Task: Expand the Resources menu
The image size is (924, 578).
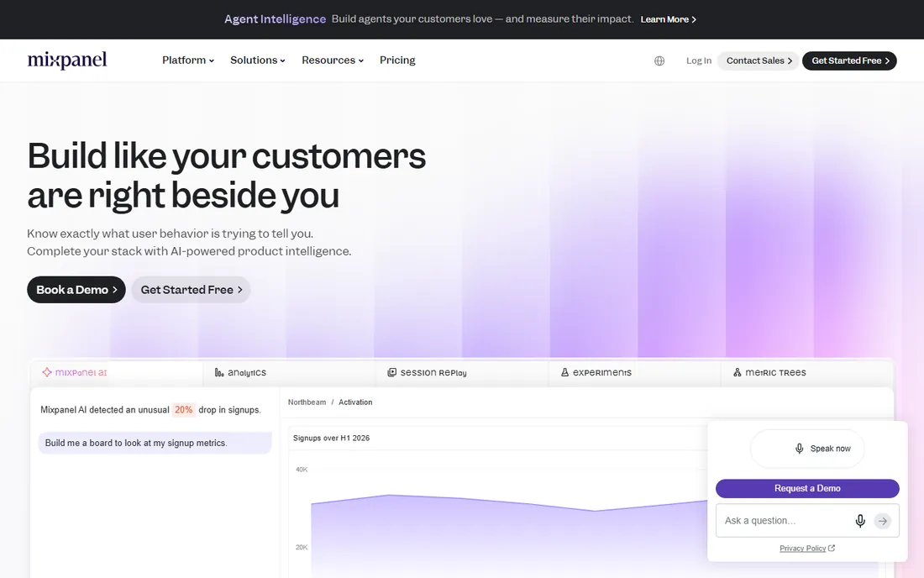Action: pos(333,60)
